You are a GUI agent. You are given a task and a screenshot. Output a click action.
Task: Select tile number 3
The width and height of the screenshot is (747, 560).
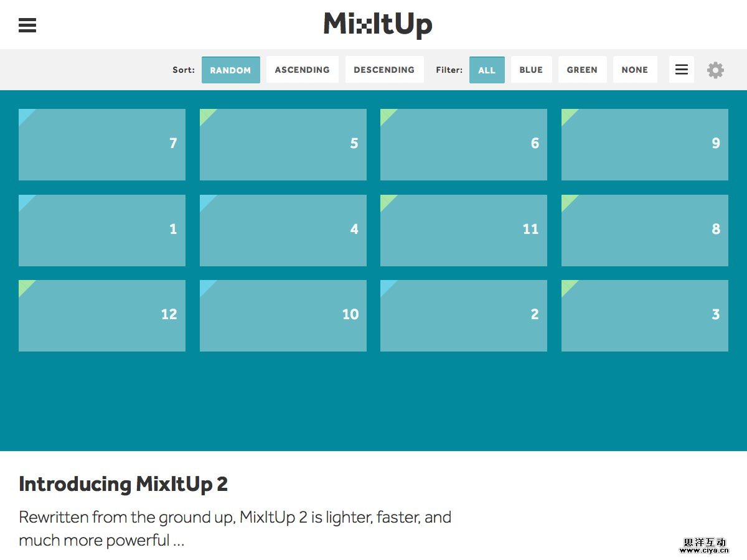pyautogui.click(x=645, y=315)
